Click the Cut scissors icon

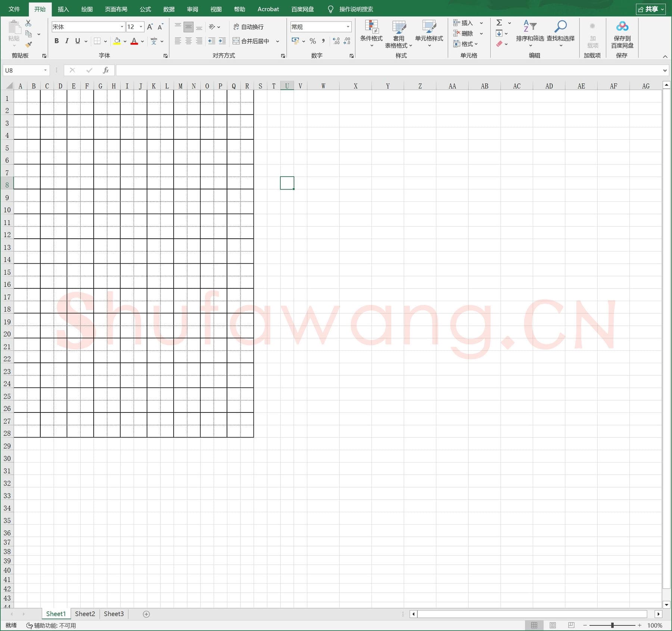point(28,23)
